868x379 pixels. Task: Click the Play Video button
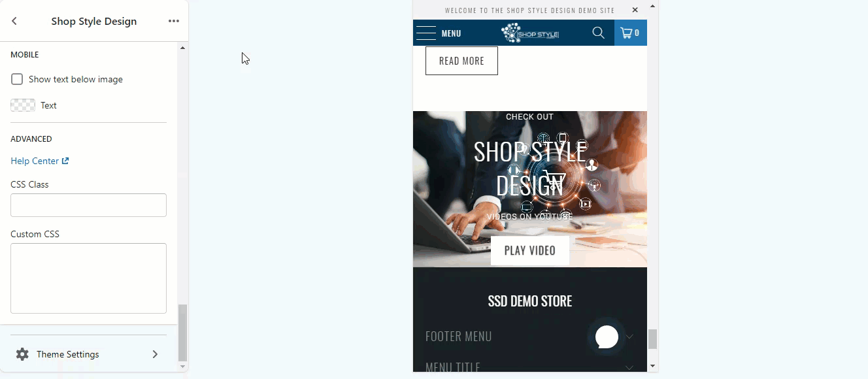[x=530, y=251]
